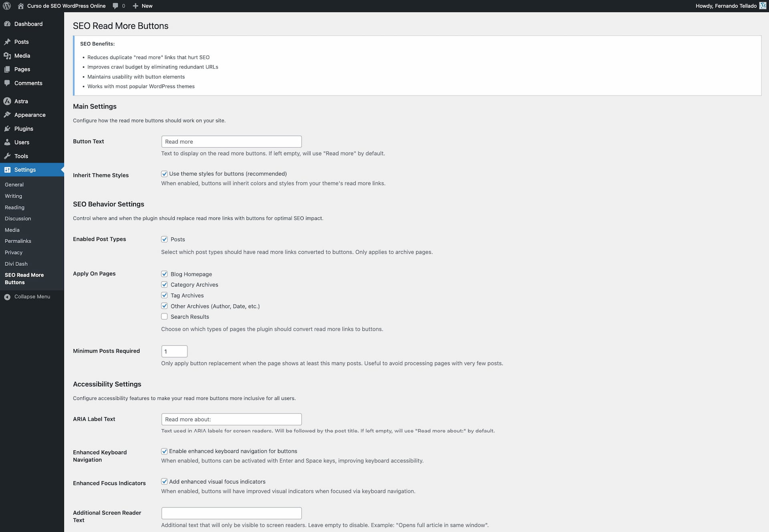769x532 pixels.
Task: Open the Permalinks settings page
Action: (x=18, y=241)
